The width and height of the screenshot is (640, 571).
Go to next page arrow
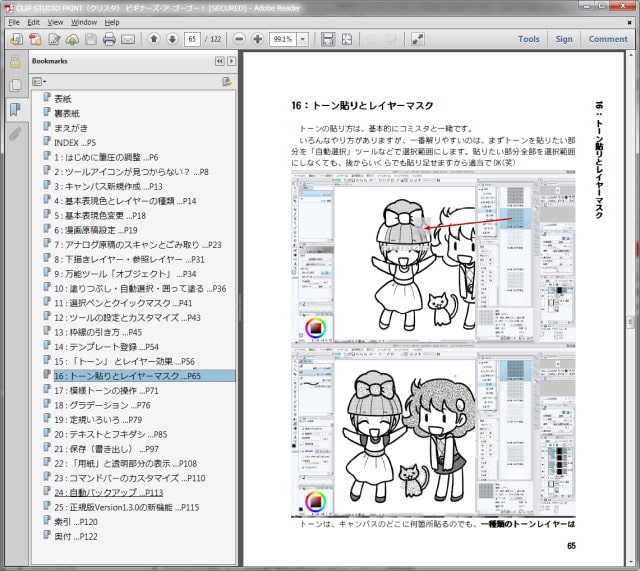[172, 39]
